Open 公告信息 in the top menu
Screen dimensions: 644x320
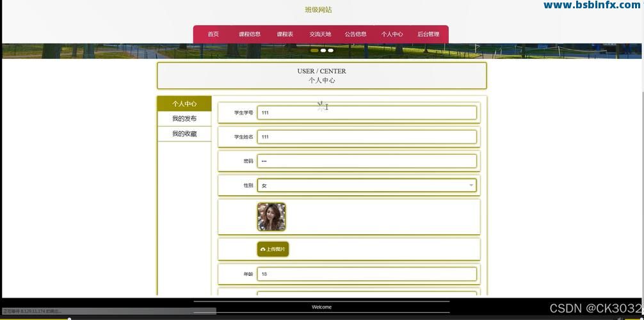pos(355,35)
